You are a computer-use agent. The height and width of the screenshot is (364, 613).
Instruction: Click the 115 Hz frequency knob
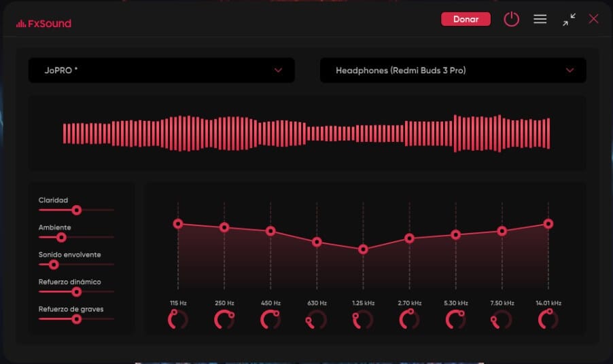pos(178,319)
